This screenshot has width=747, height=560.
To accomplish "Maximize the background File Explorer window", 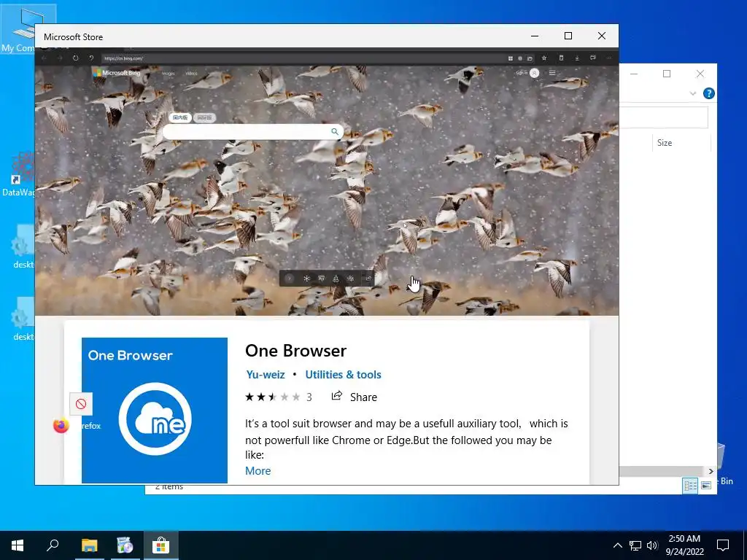I will click(667, 74).
